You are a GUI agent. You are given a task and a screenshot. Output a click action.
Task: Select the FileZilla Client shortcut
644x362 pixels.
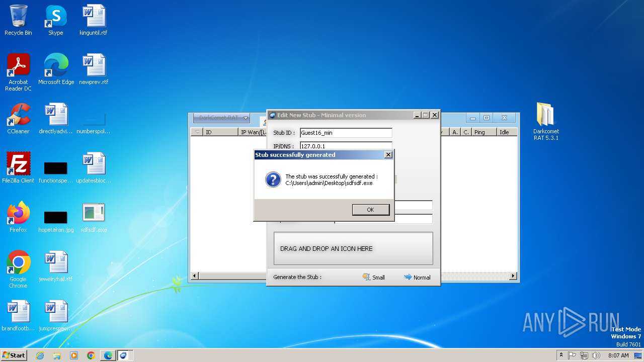[18, 168]
